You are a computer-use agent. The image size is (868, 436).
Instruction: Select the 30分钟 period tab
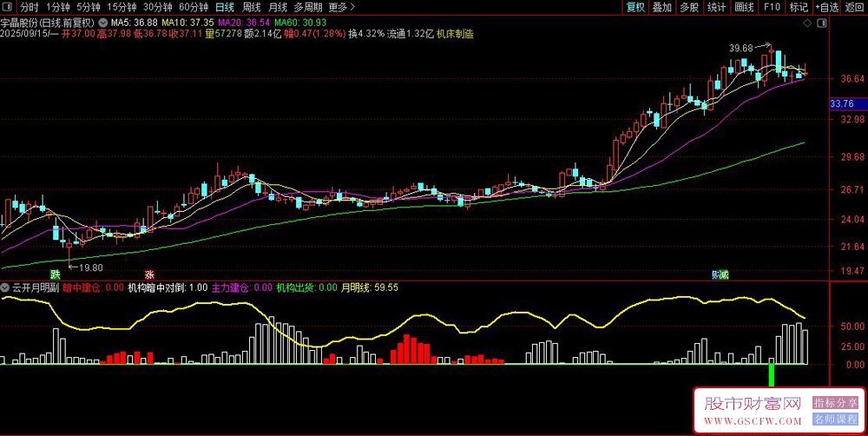pyautogui.click(x=157, y=7)
